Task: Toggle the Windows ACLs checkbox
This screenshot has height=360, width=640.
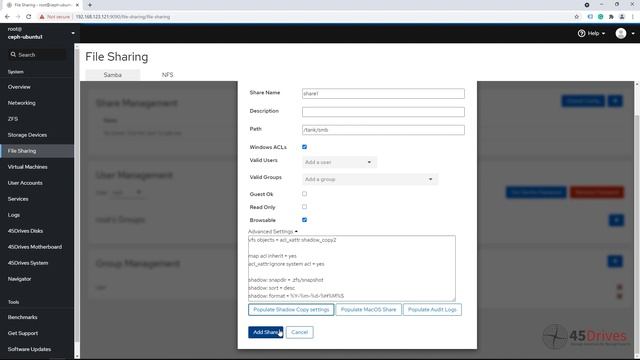Action: click(x=304, y=147)
